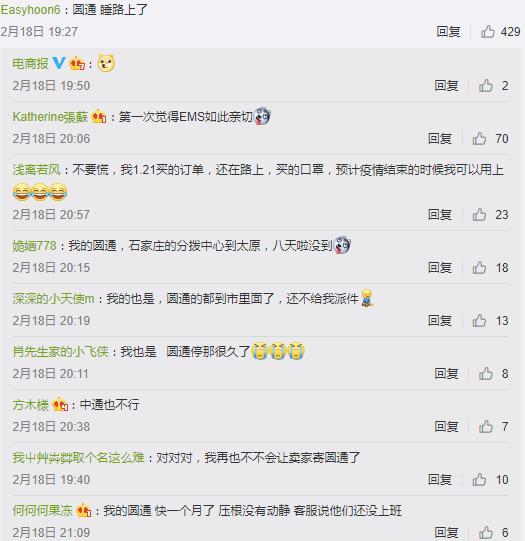Like �North778's 石家庄 to 太原 comment

[x=479, y=267]
